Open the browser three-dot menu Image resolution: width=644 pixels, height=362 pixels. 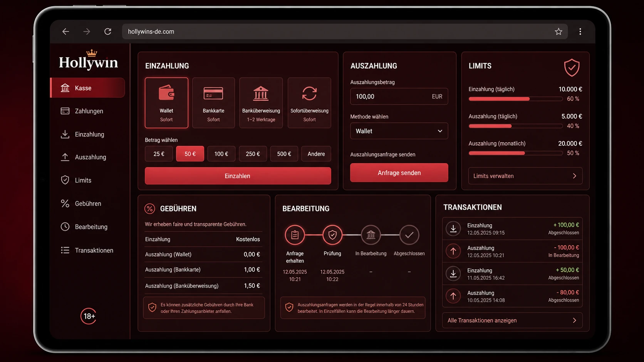point(580,32)
